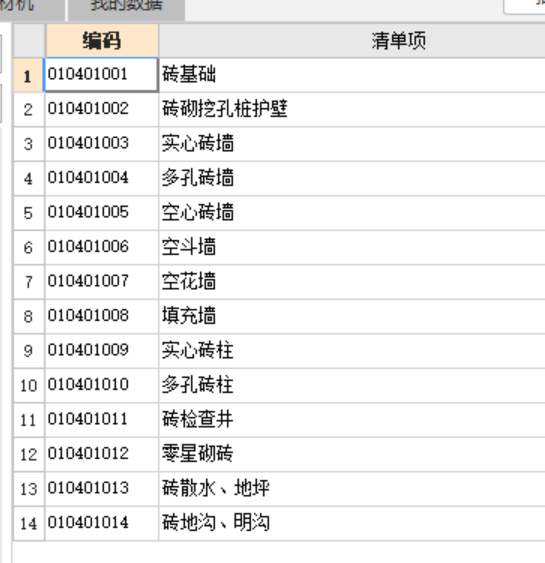Click the 实心砖柱 list item
This screenshot has height=563, width=545.
pyautogui.click(x=352, y=350)
